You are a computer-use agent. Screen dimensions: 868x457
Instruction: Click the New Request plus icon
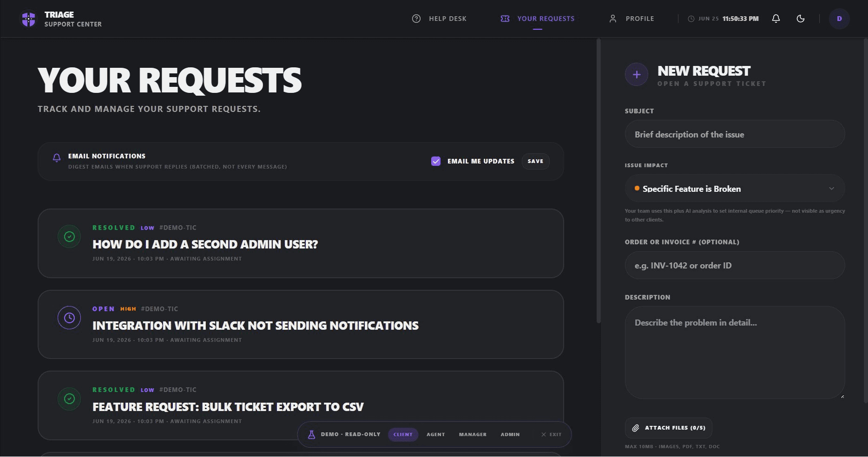point(637,74)
